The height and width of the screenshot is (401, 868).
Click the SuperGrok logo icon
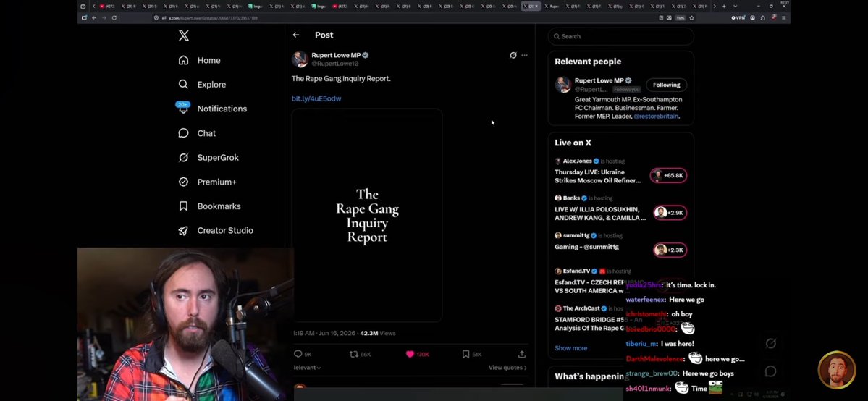(x=183, y=158)
